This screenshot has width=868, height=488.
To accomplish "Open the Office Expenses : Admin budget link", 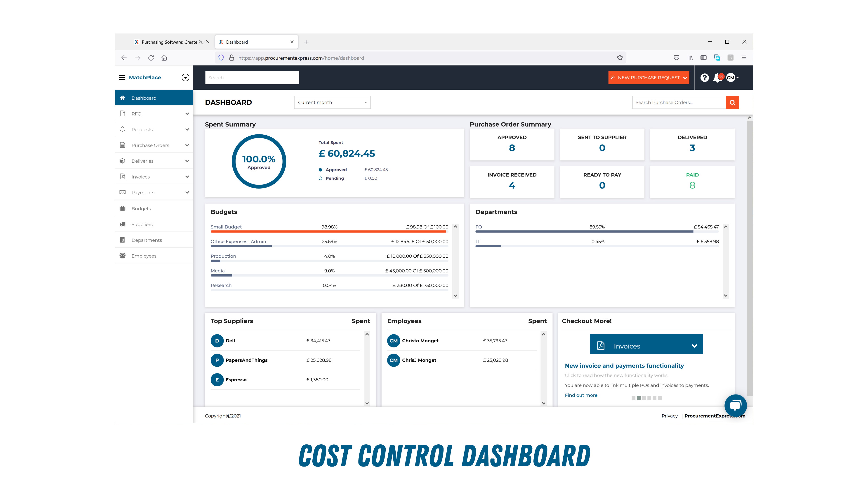I will (238, 242).
